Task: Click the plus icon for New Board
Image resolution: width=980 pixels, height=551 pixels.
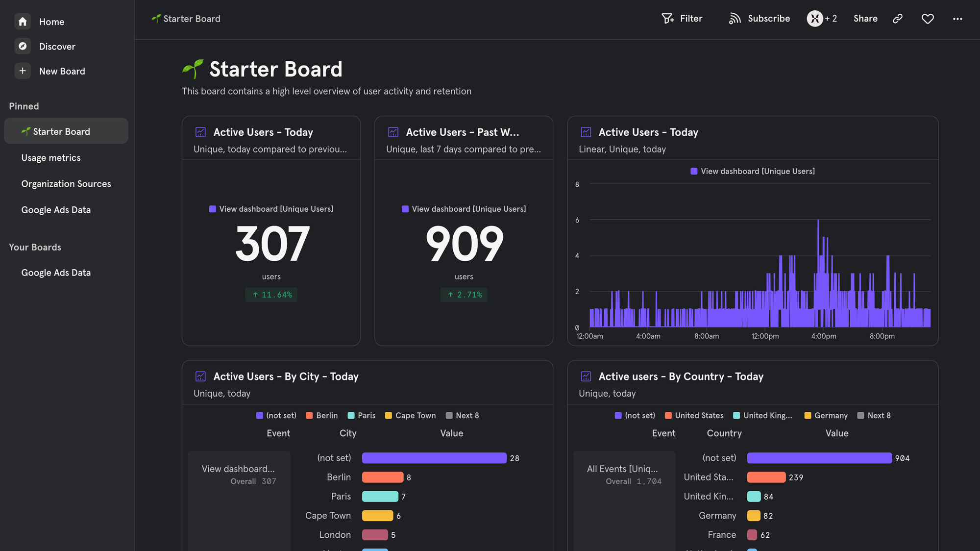Action: (x=23, y=71)
